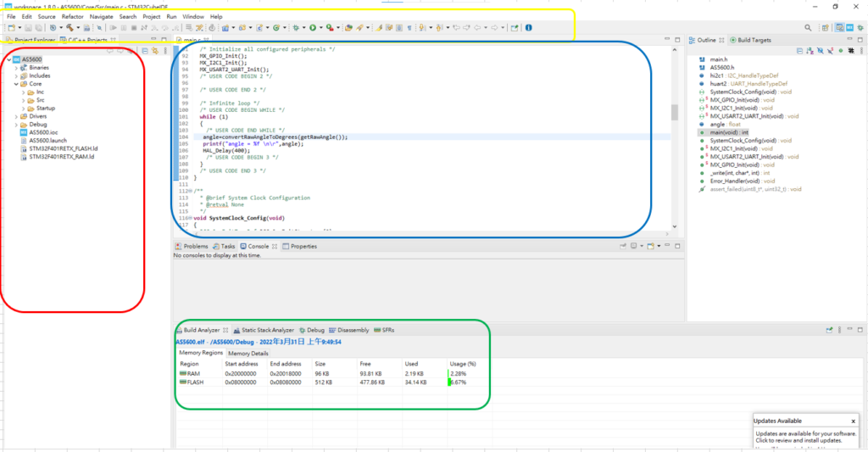The height and width of the screenshot is (452, 868).
Task: Select STM32F401RETX_FLASH.ld file
Action: (x=58, y=148)
